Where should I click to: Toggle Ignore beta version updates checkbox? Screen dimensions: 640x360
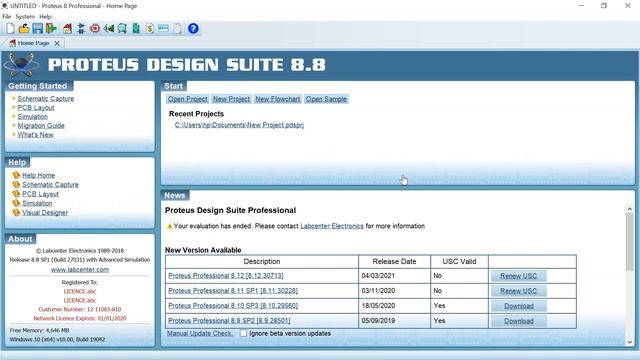[x=243, y=333]
